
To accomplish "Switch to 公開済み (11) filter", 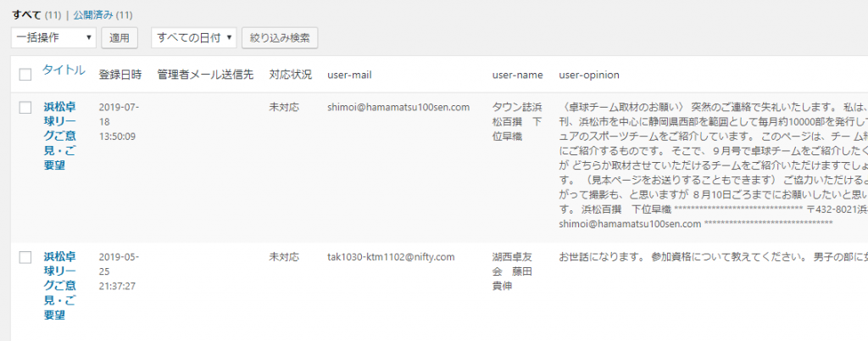I will click(x=103, y=15).
